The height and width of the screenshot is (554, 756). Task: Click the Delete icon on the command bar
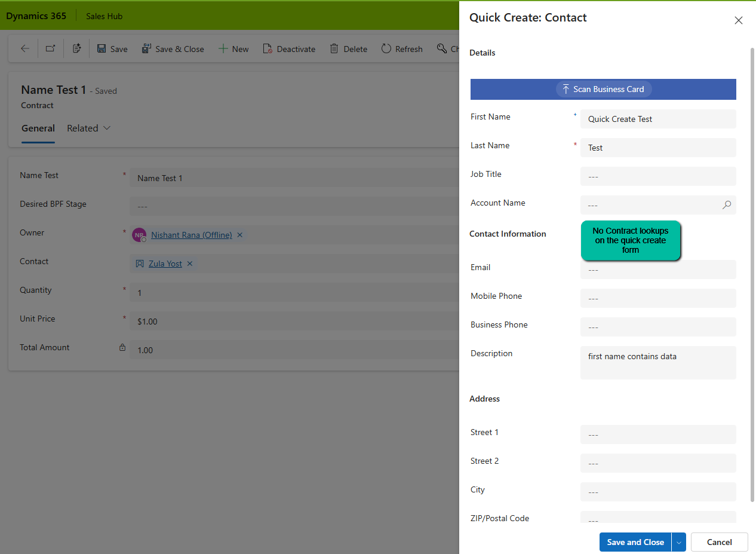[348, 48]
